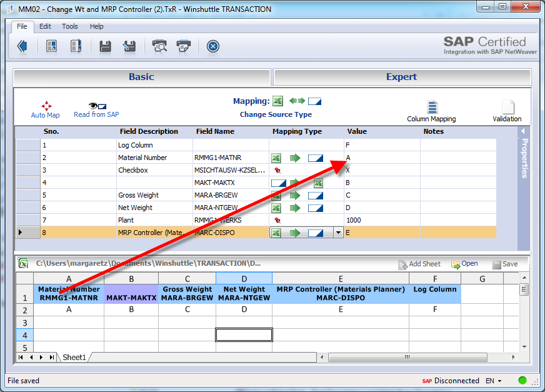Click the row selector for the MRP Controller row

pos(27,233)
